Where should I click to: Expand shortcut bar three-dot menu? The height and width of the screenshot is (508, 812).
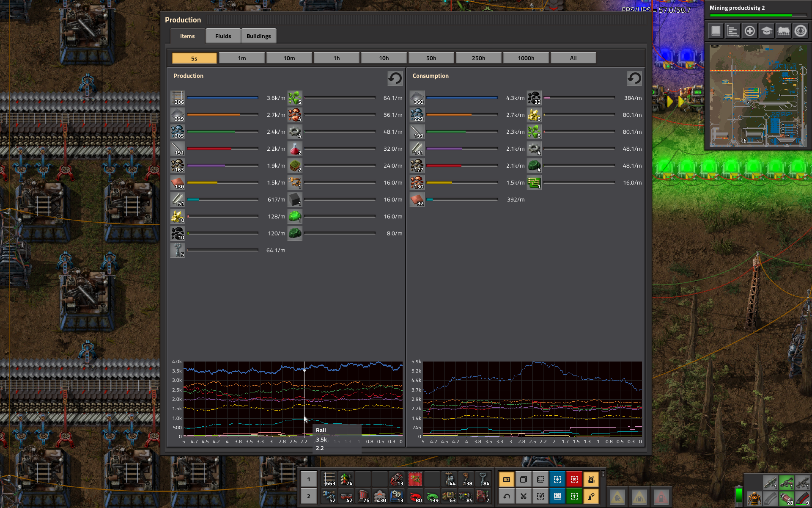point(603,474)
